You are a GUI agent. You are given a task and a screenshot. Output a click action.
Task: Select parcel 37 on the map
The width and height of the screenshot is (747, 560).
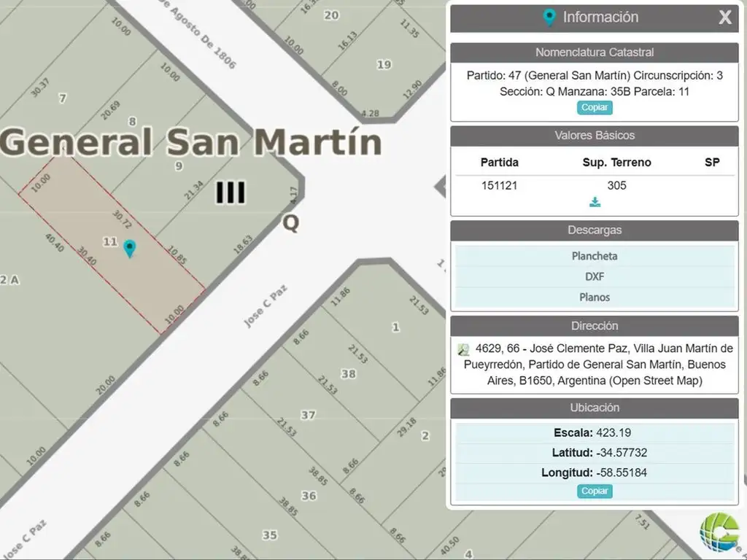point(309,415)
